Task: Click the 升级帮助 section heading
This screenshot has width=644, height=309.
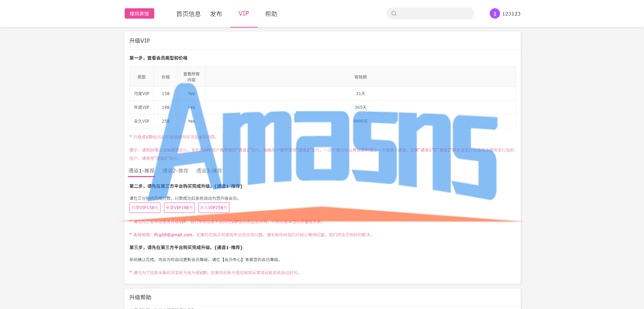Action: click(140, 297)
